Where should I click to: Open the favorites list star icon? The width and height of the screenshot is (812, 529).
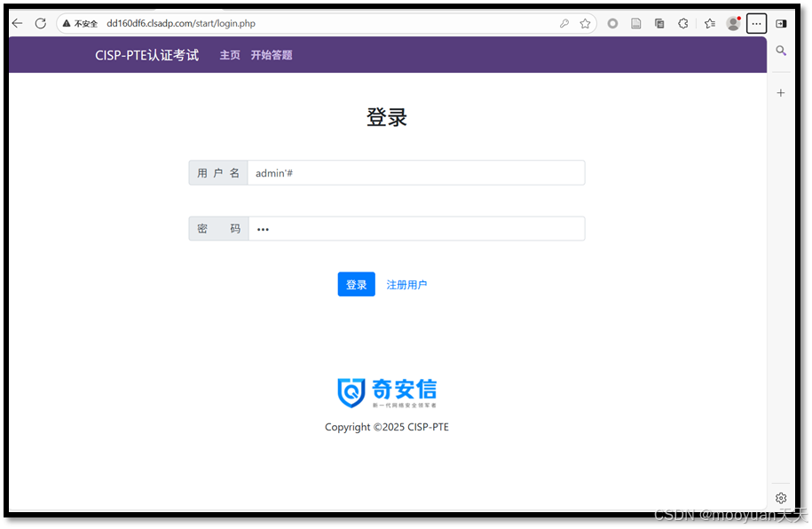(710, 23)
